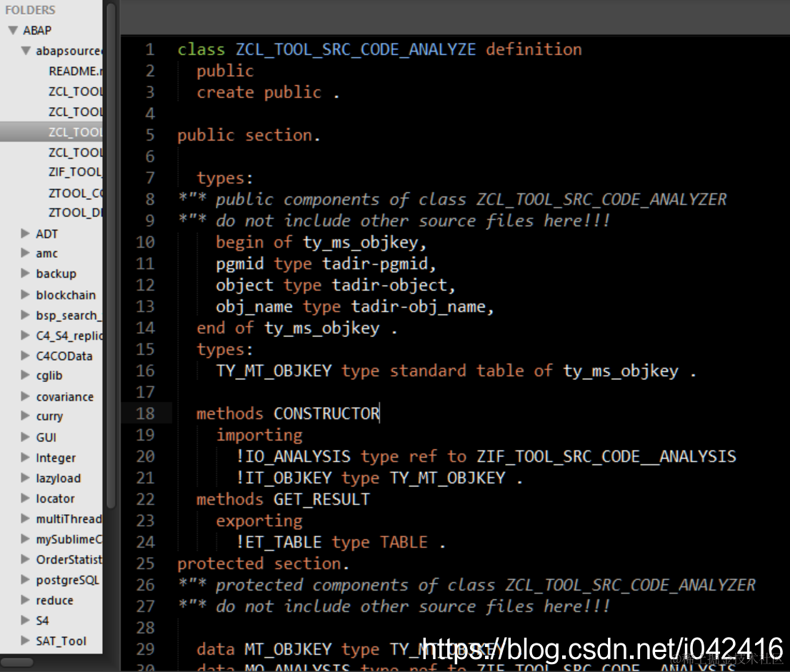This screenshot has width=790, height=672.
Task: Open the ZIF_TOOL file in sidebar
Action: tap(75, 172)
